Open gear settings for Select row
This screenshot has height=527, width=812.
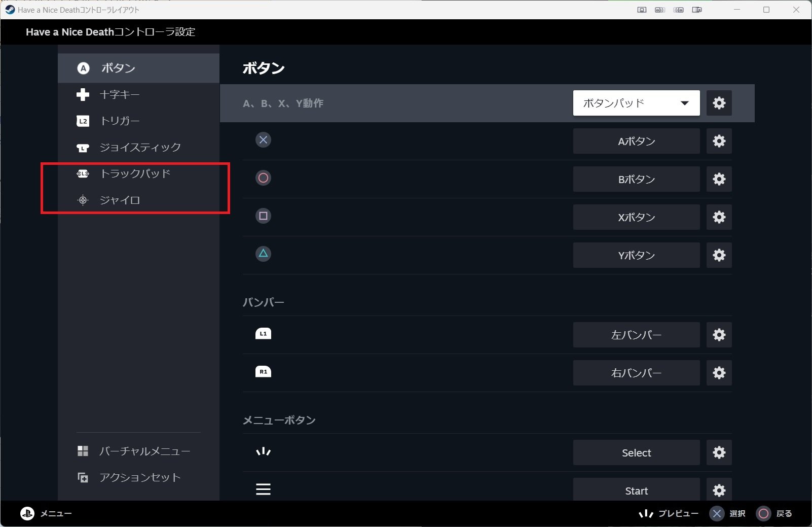[x=719, y=452]
